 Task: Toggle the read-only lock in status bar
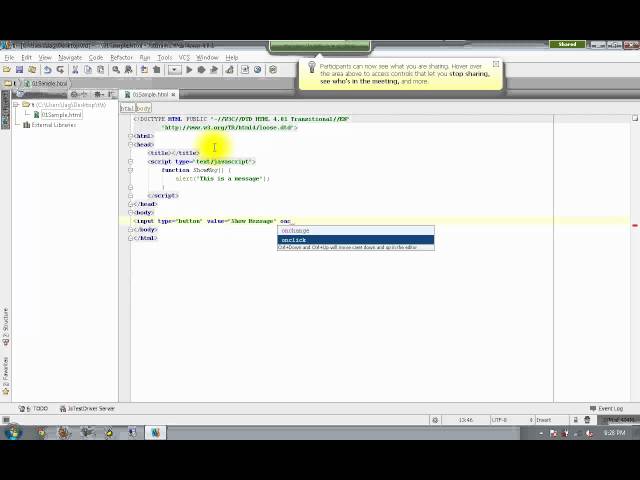pyautogui.click(x=576, y=420)
